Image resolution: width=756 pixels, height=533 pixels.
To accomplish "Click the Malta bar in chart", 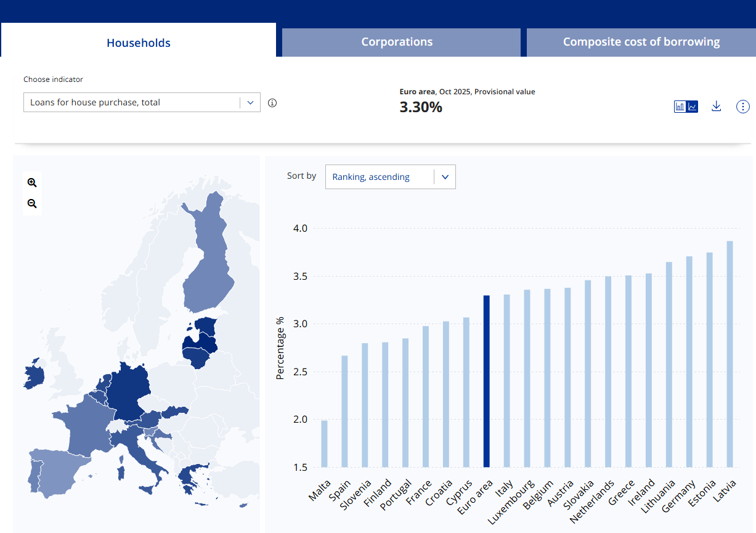I will pos(324,444).
